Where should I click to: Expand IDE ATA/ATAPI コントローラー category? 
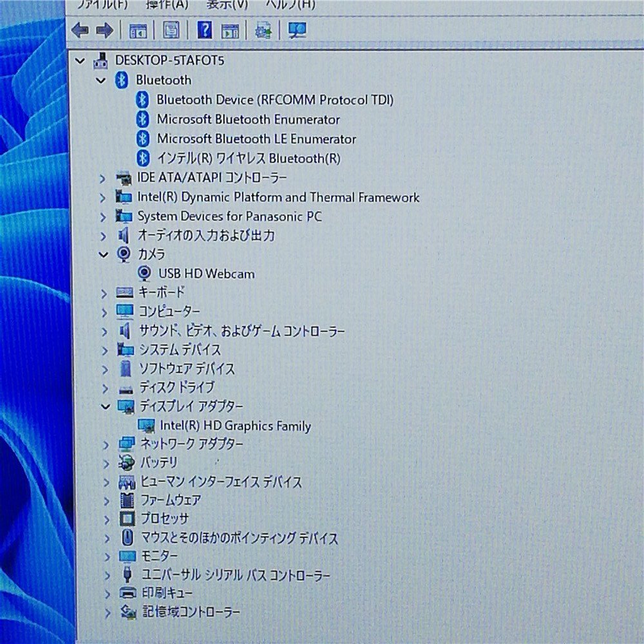click(x=102, y=178)
